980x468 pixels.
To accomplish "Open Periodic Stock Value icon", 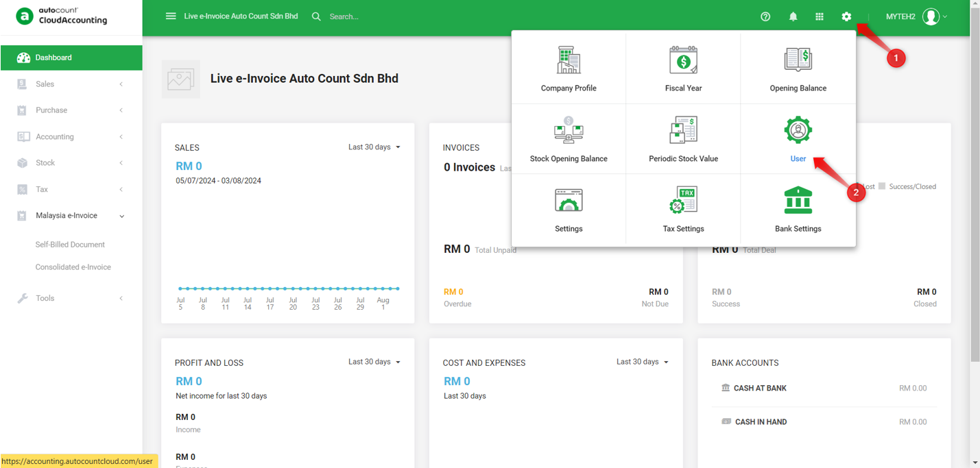I will click(683, 130).
